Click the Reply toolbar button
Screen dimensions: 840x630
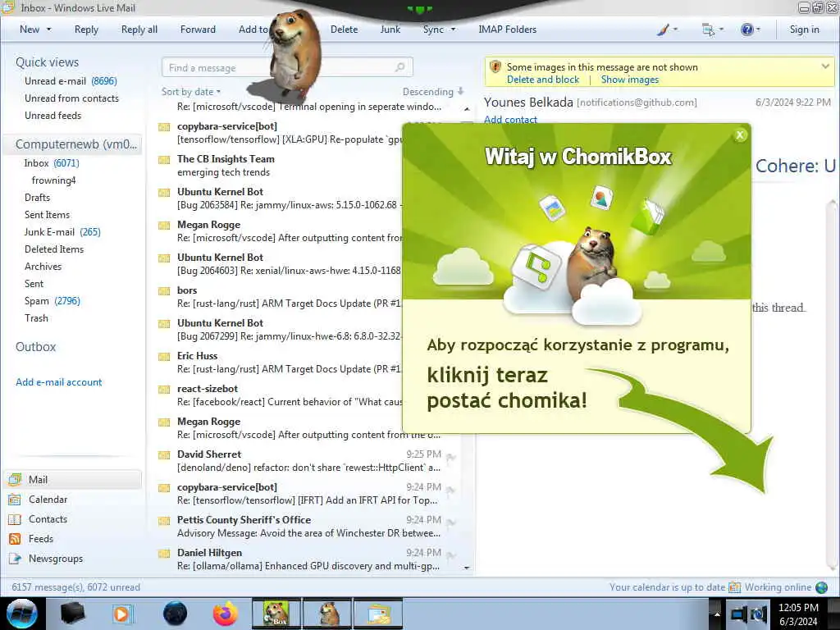(86, 30)
